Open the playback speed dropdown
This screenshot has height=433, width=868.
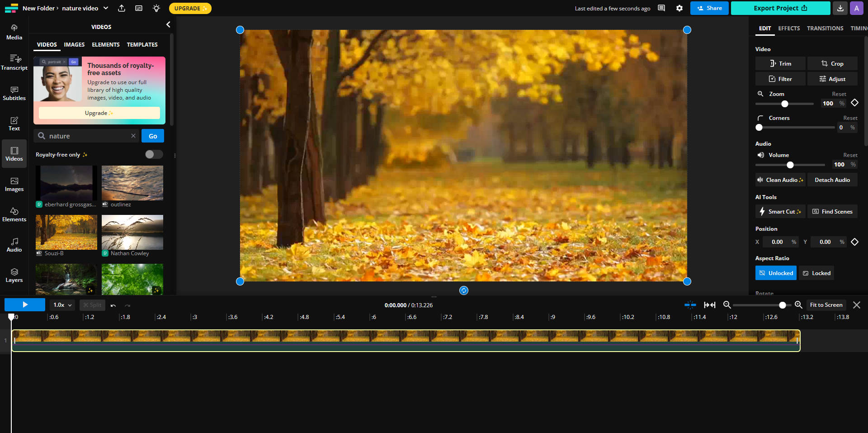[61, 305]
